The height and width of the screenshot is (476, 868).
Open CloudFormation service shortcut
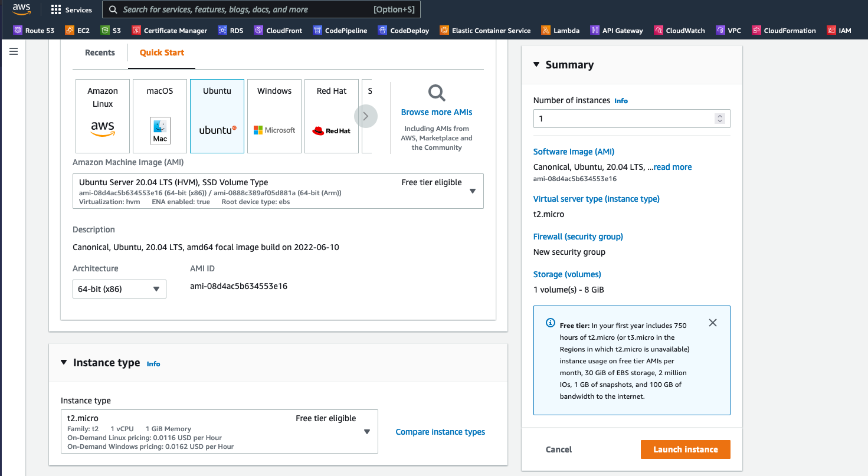point(783,30)
